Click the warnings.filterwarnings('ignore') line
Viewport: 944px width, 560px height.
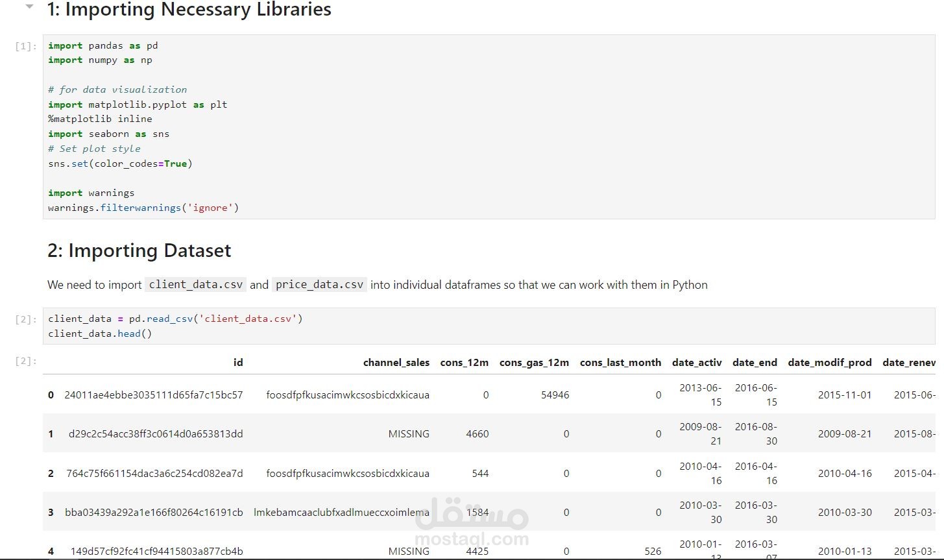coord(143,208)
